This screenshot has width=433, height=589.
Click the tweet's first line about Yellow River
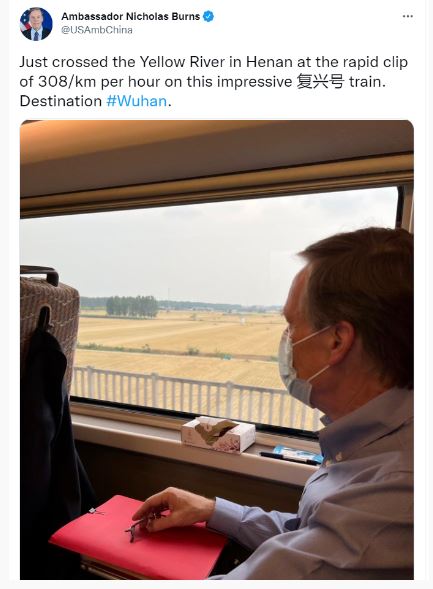click(x=214, y=62)
